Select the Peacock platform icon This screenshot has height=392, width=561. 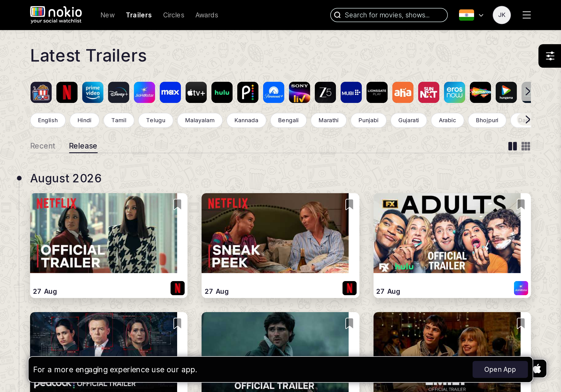[248, 92]
